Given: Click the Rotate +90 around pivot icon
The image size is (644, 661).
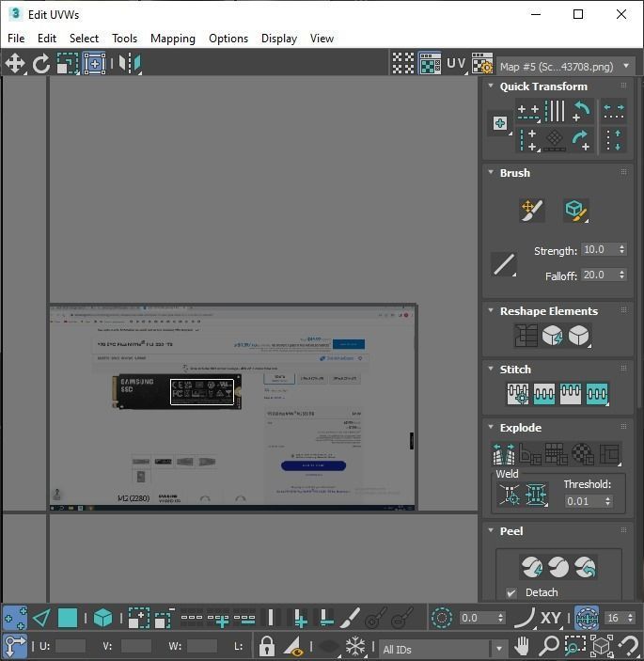Looking at the screenshot, I should (x=582, y=112).
